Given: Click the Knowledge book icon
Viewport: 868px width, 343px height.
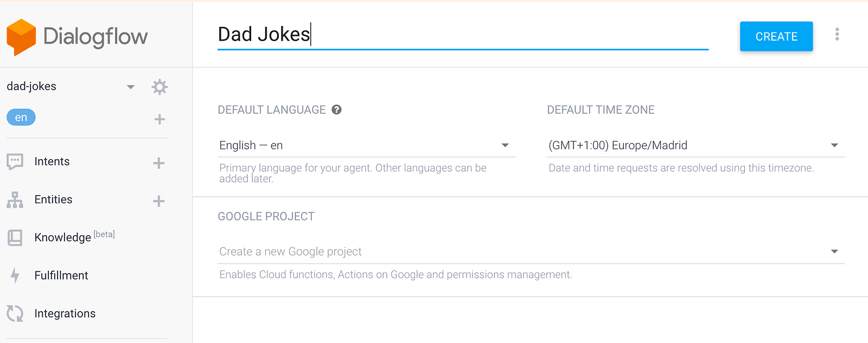Looking at the screenshot, I should pyautogui.click(x=15, y=237).
